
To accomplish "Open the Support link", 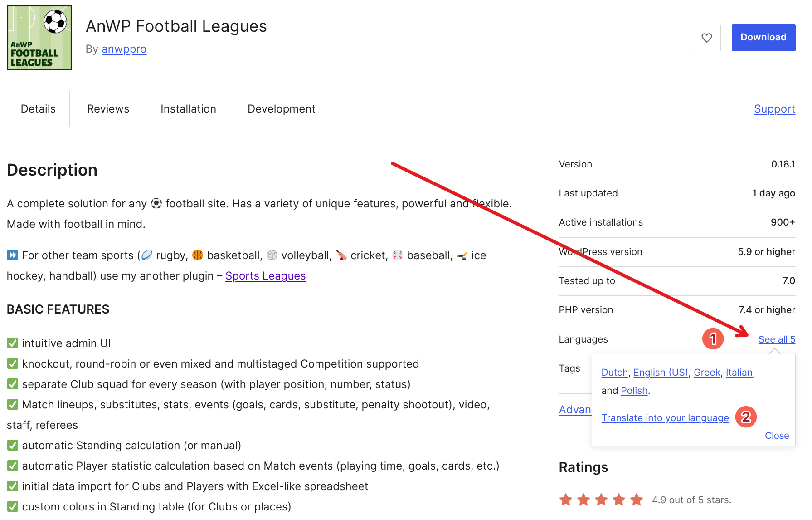I will [774, 109].
